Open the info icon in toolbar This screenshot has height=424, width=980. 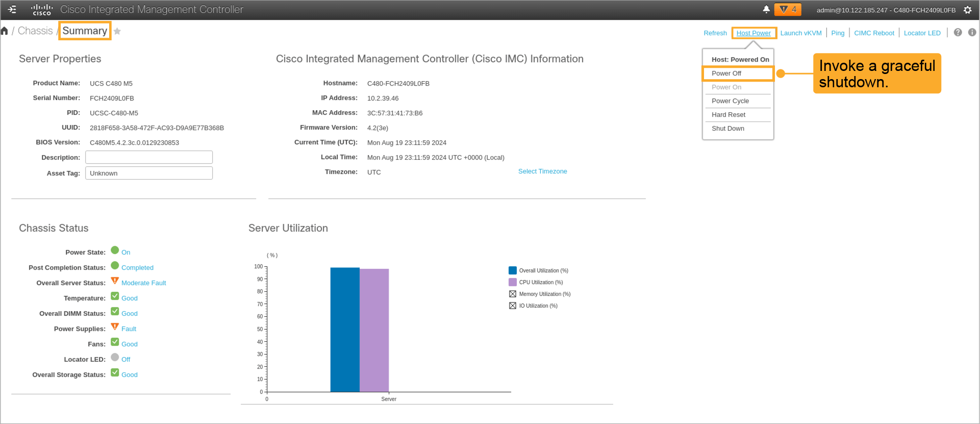point(972,32)
